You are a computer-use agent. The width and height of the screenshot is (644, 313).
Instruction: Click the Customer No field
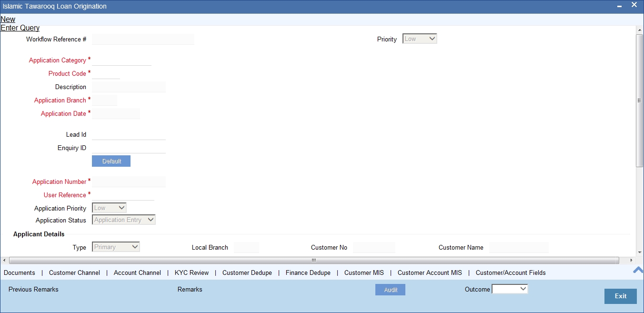pyautogui.click(x=374, y=247)
